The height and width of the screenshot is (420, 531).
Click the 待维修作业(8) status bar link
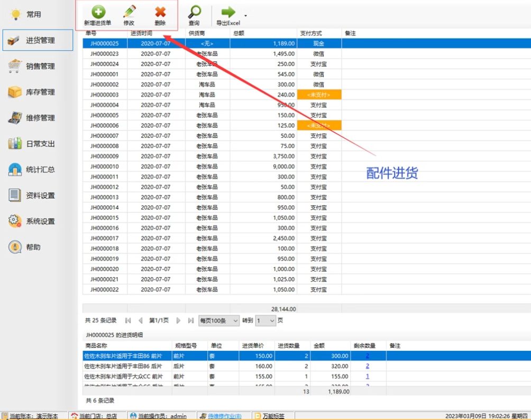click(225, 416)
